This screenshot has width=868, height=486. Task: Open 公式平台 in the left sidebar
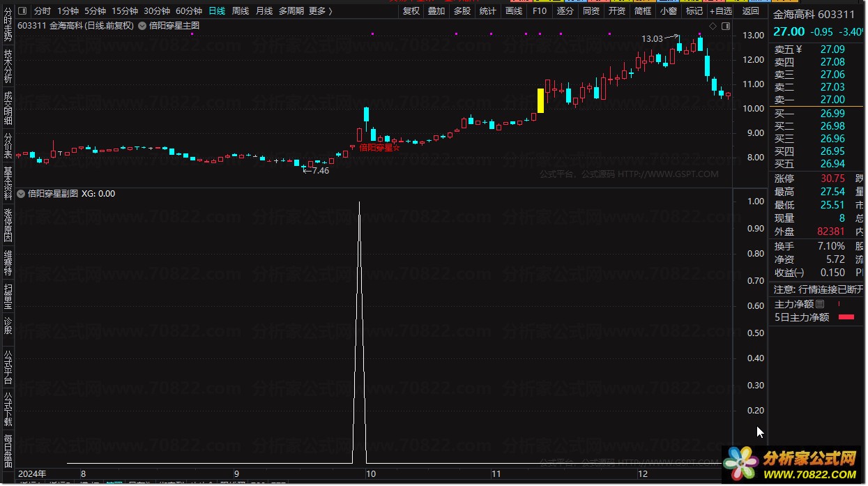[x=8, y=368]
